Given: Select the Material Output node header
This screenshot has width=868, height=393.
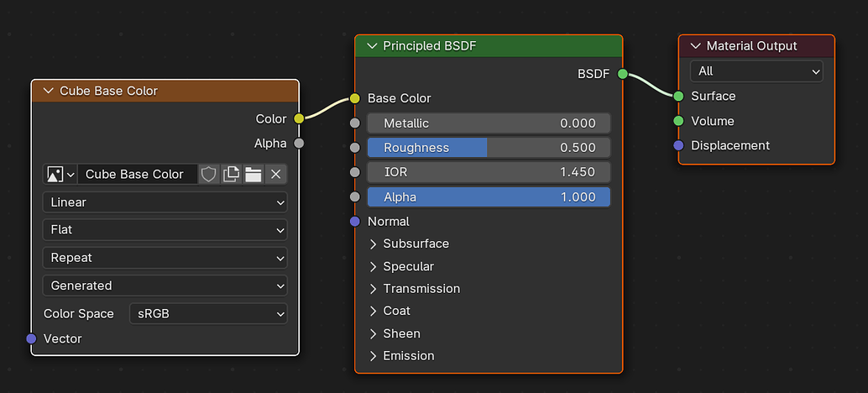Looking at the screenshot, I should tap(756, 46).
